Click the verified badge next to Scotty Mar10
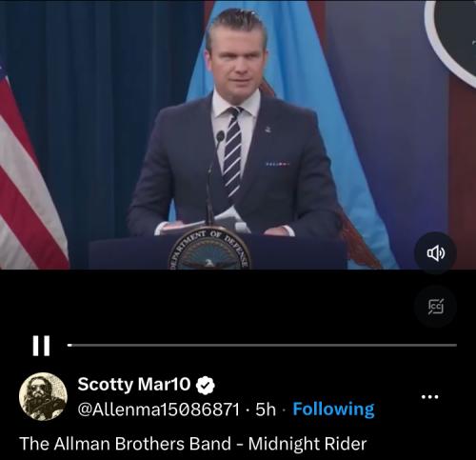The width and height of the screenshot is (476, 460). click(x=206, y=385)
